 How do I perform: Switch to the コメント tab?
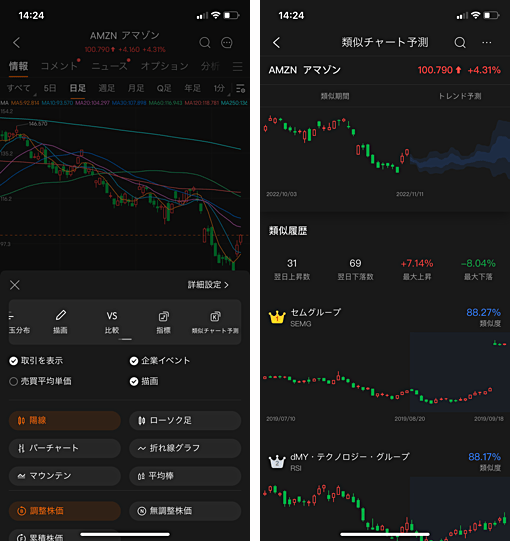(x=59, y=66)
